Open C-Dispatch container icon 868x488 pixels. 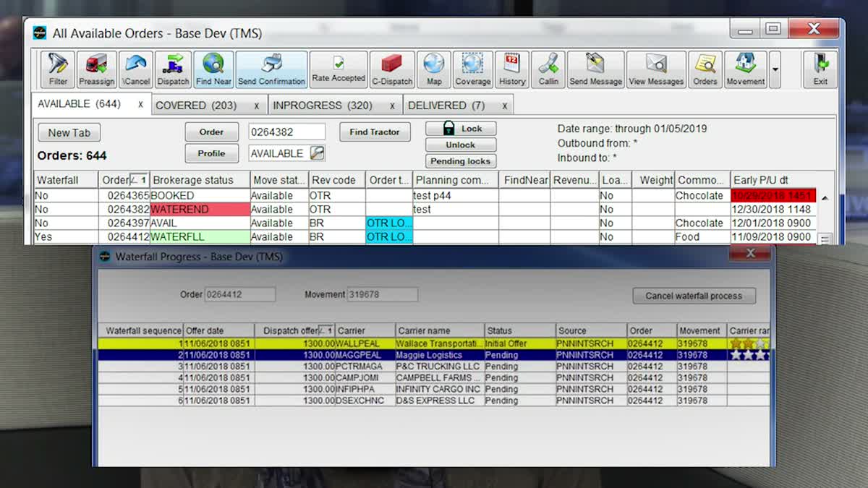pyautogui.click(x=392, y=69)
